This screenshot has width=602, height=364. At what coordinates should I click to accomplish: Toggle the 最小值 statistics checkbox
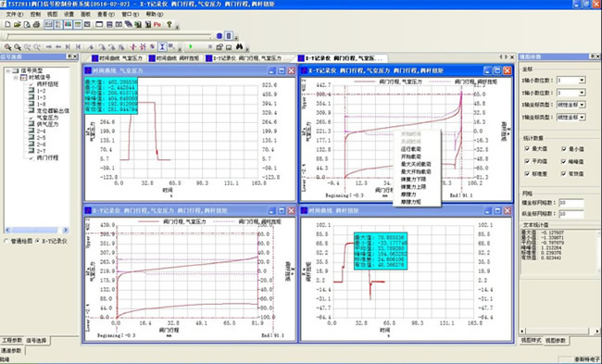click(x=564, y=149)
